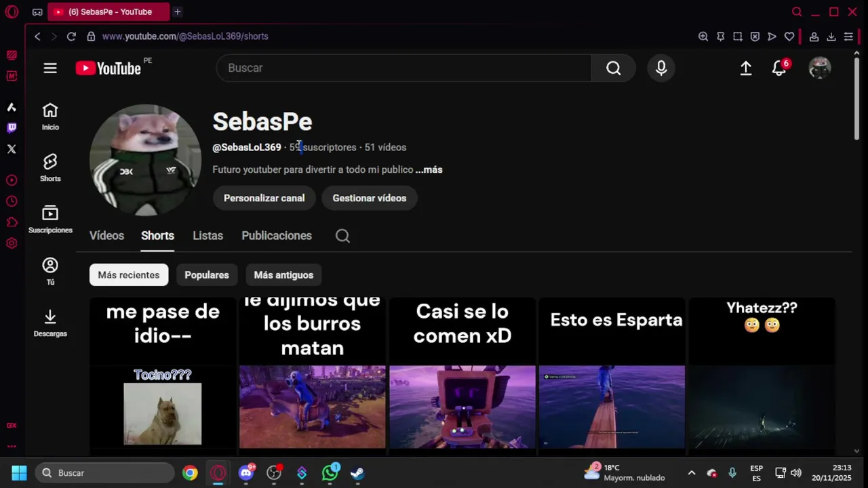Take a snapshot with the capture icon
The height and width of the screenshot is (488, 868).
738,37
